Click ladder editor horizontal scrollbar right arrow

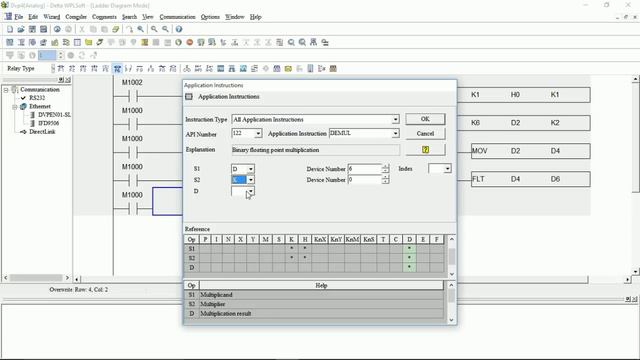627,279
